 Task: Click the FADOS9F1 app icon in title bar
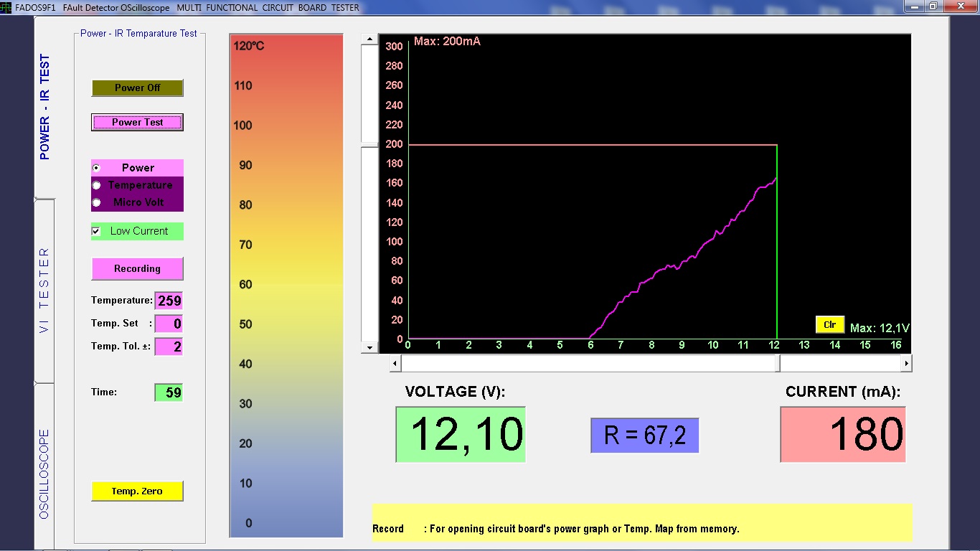6,7
